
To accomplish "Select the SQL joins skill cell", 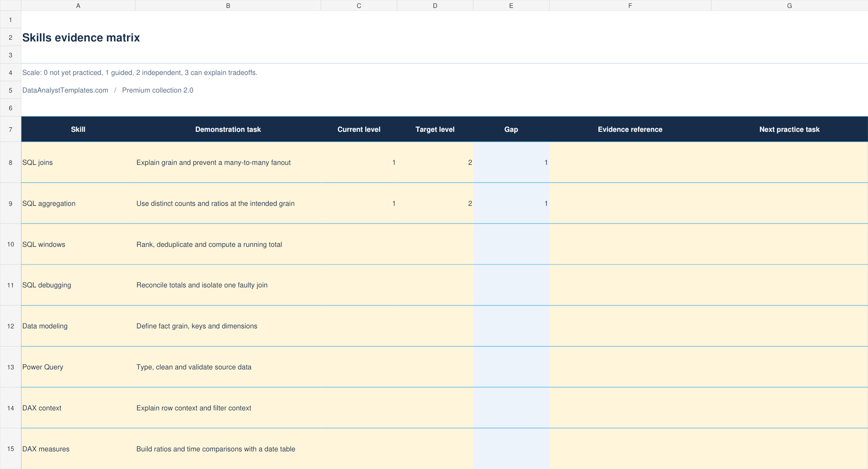I will 78,163.
